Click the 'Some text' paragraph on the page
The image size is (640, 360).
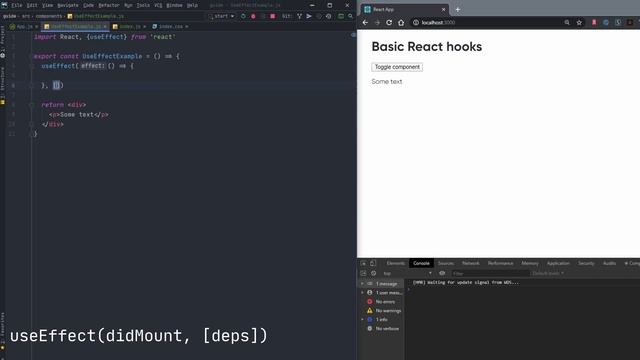(387, 82)
